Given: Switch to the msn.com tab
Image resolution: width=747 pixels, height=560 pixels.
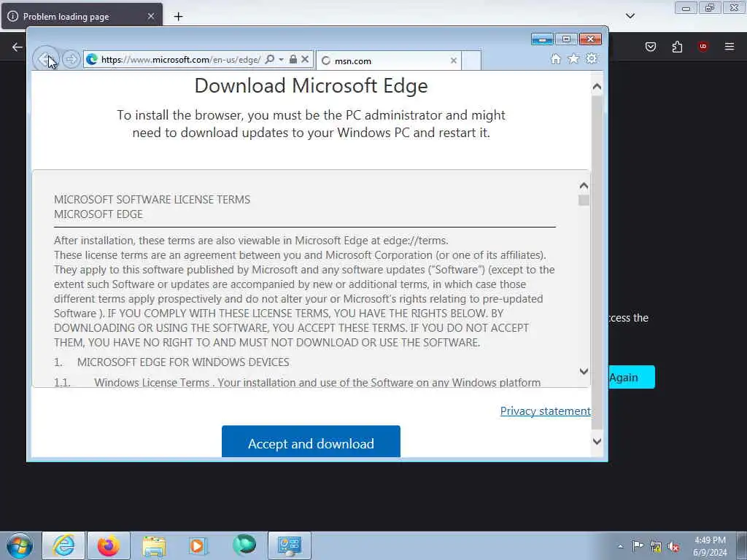Looking at the screenshot, I should coord(388,61).
